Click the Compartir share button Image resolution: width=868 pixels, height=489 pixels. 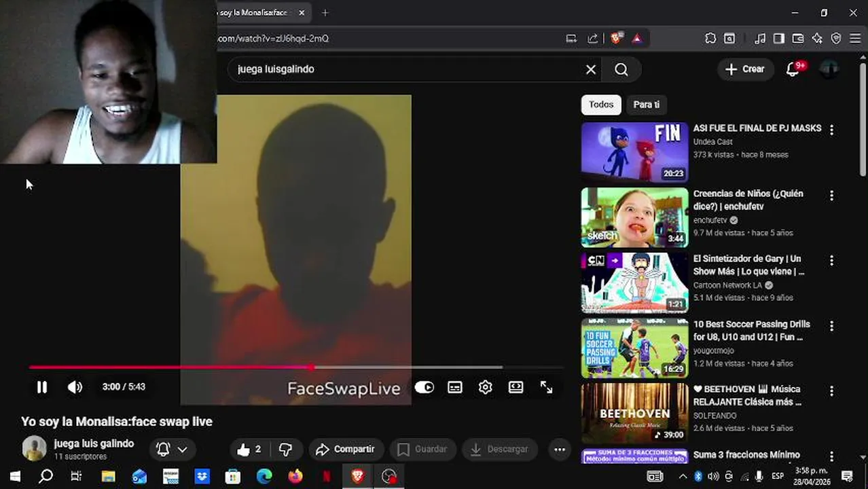coord(346,450)
